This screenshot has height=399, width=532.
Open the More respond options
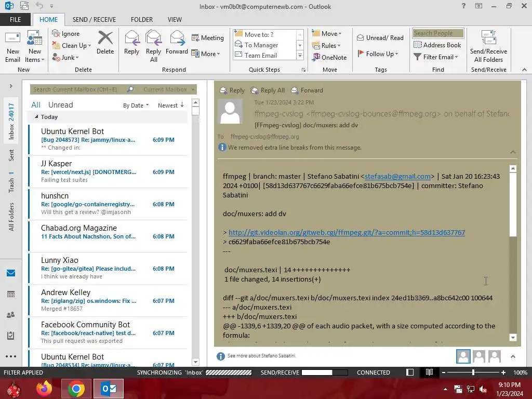click(206, 54)
